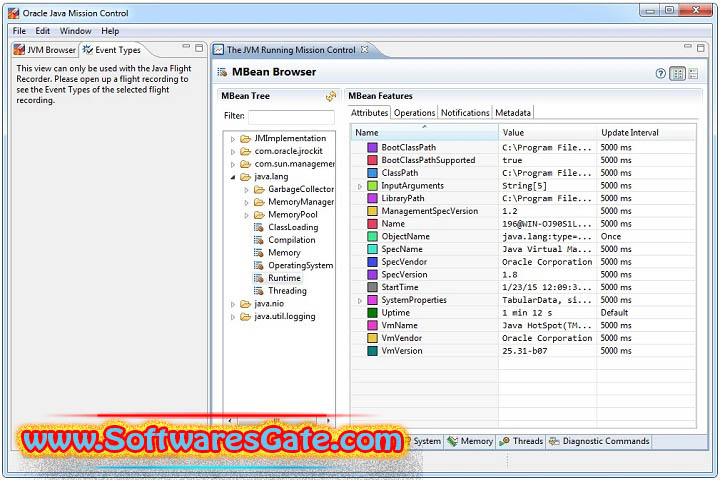Click the SpecName cyan color swatch
Viewport: 720px width, 480px height.
(x=372, y=249)
